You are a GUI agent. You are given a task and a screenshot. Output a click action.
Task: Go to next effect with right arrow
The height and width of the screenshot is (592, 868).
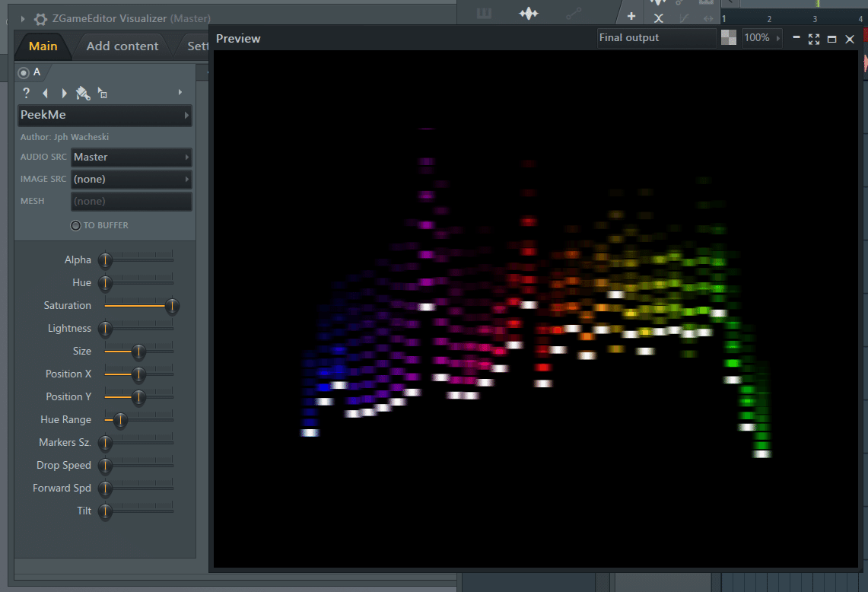tap(64, 93)
